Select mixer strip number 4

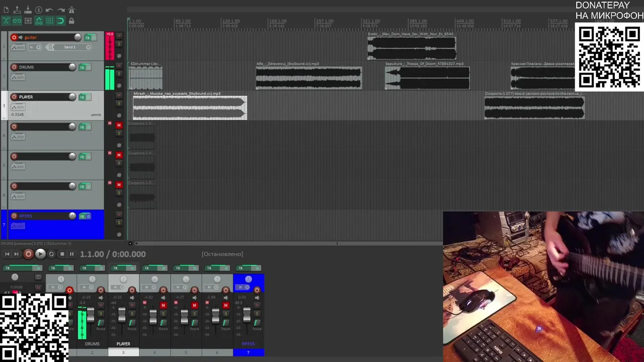[x=154, y=353]
